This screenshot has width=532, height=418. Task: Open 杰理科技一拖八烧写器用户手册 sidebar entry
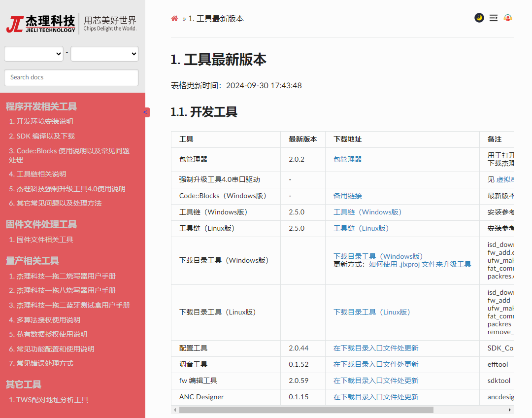coord(63,291)
